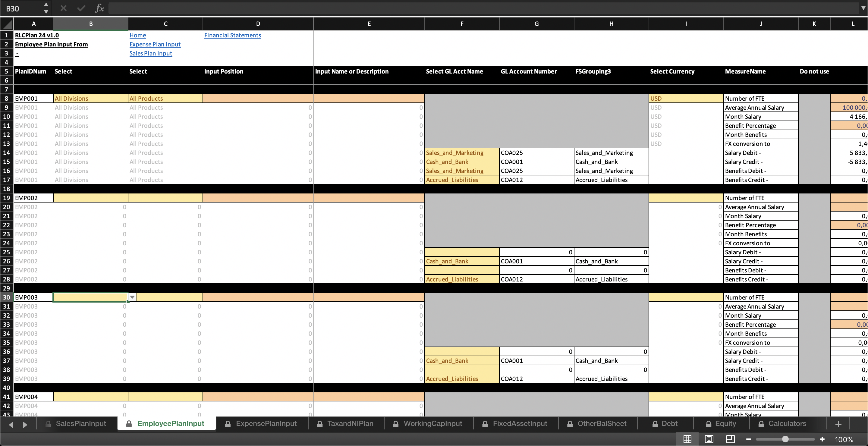Click the empty GL account cell in row 25
This screenshot has height=446, width=868.
coord(462,252)
